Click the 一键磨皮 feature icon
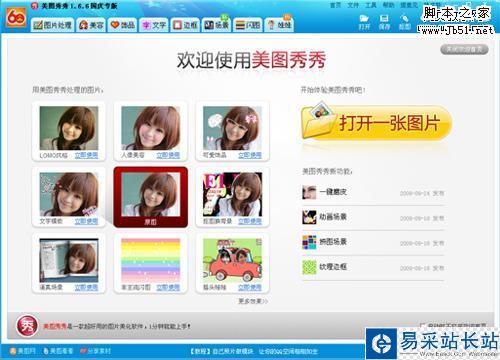Image resolution: width=500 pixels, height=360 pixels. (309, 192)
